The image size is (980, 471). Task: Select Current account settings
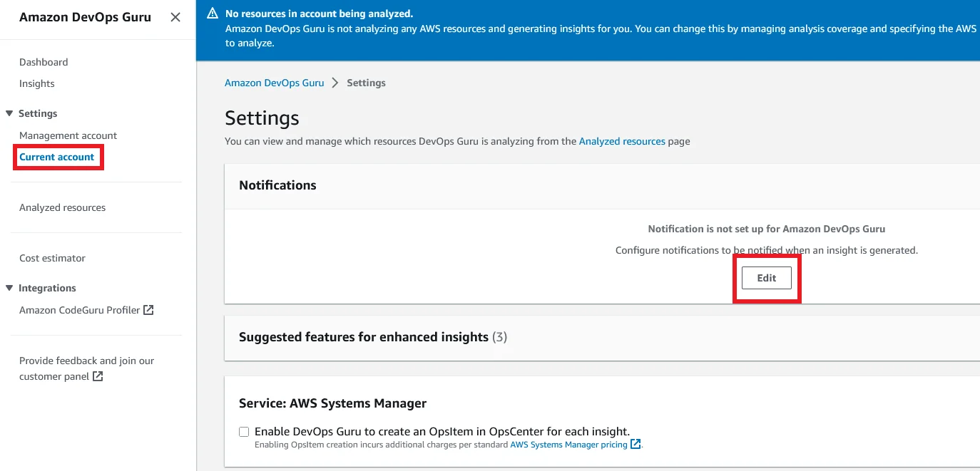point(57,157)
